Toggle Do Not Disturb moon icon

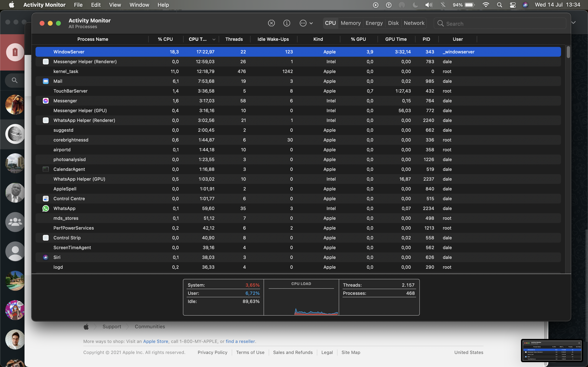tap(415, 5)
